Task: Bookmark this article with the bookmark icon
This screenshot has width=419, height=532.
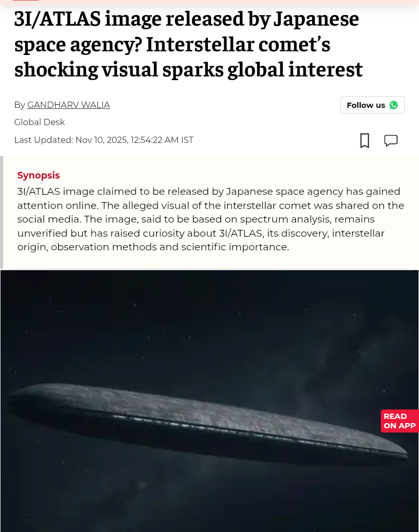Action: [365, 140]
